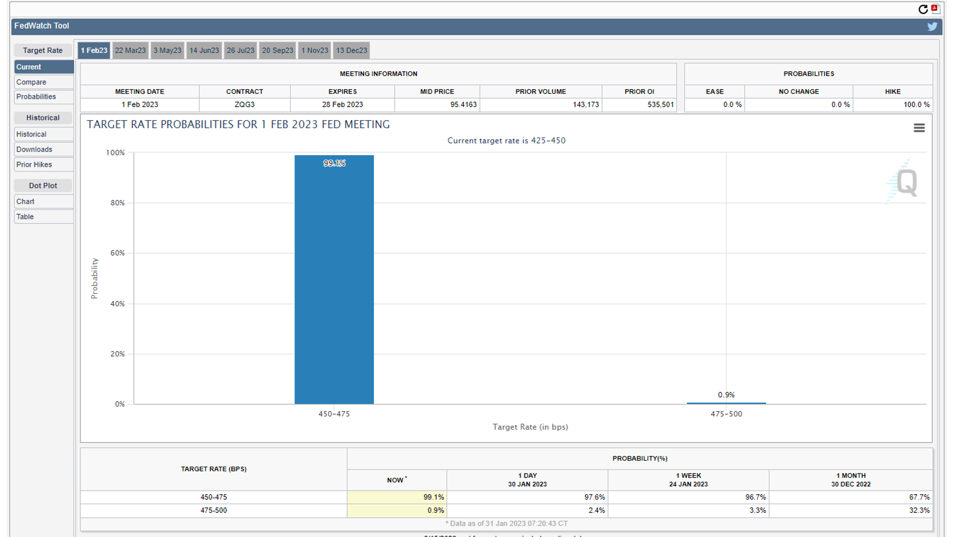980x537 pixels.
Task: Open the Prior Hikes sidebar item
Action: tap(44, 164)
